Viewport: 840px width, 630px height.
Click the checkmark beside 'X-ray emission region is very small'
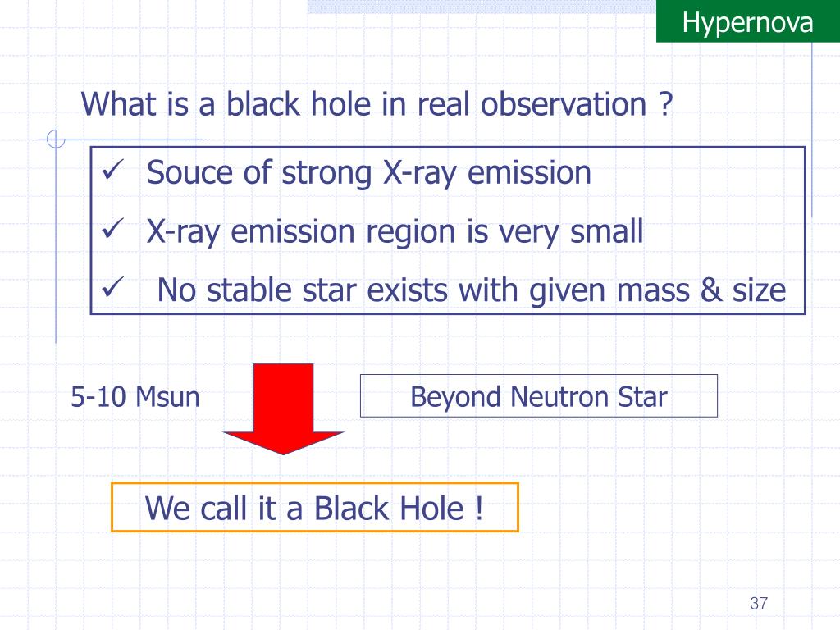113,229
